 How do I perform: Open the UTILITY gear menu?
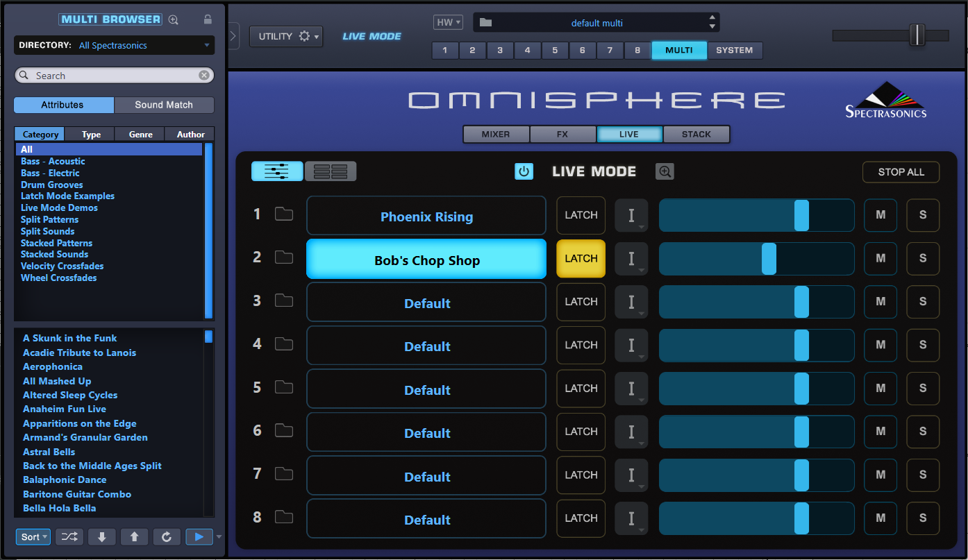pos(286,36)
